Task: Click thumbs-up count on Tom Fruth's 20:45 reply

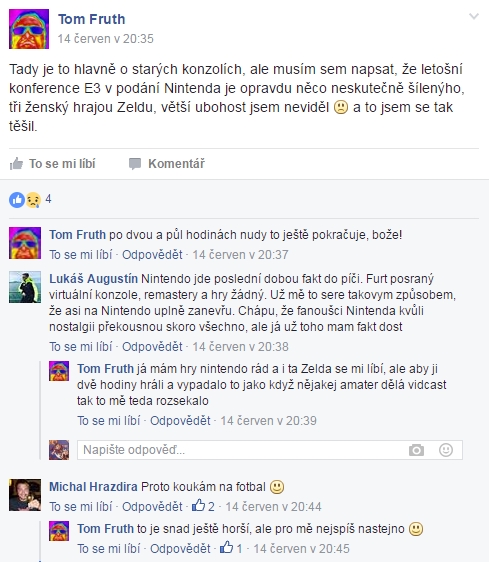Action: pos(231,548)
